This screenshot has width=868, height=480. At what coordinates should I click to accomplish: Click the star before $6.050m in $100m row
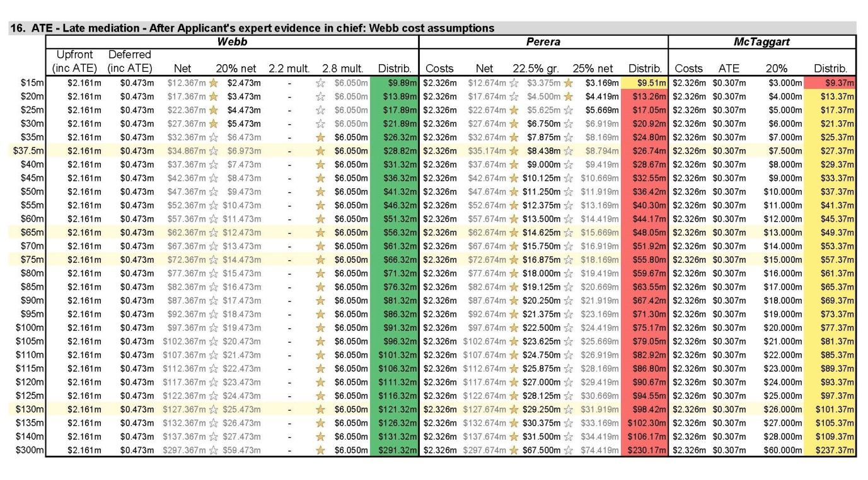320,328
